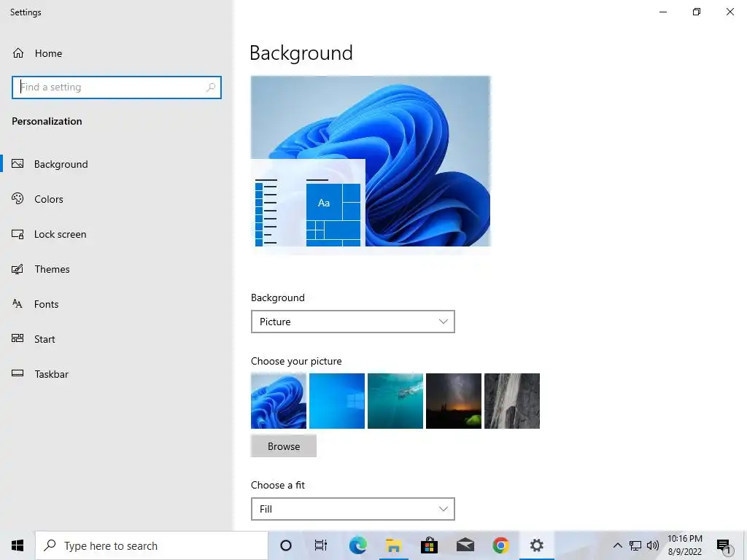Screen dimensions: 747x560
Task: Click the Type here to search box
Action: point(152,545)
